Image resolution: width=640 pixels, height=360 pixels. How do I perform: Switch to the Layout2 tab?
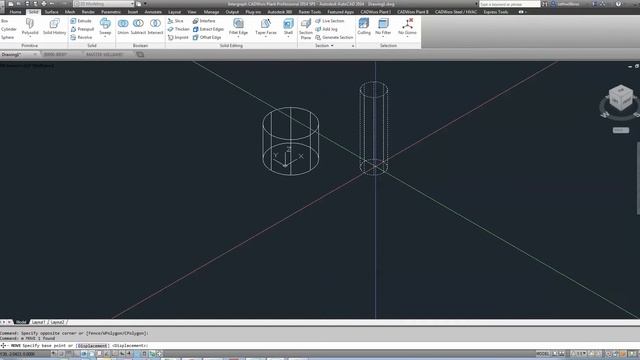(57, 322)
